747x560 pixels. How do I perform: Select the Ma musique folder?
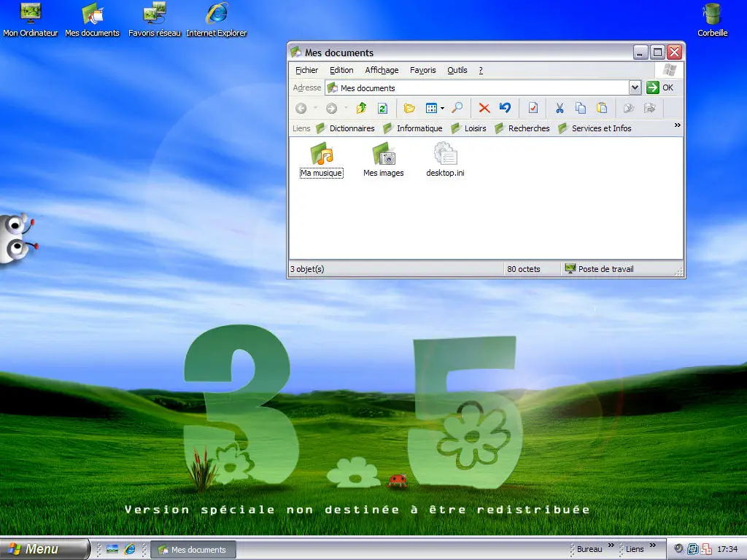(x=322, y=160)
